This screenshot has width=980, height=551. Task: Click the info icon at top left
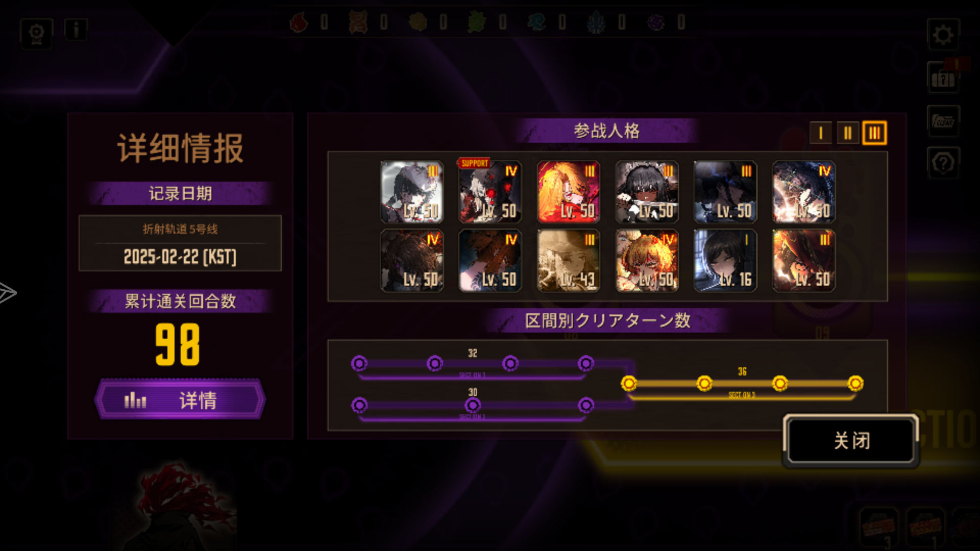tap(76, 30)
